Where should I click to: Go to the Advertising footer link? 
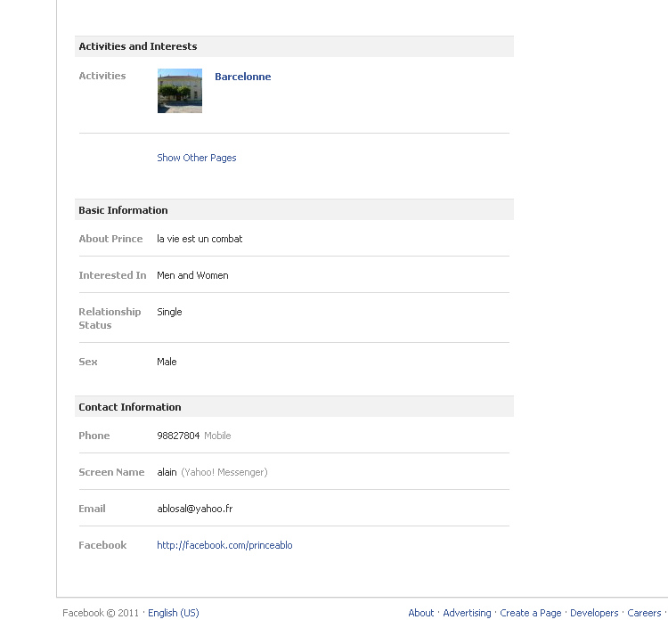tap(467, 614)
